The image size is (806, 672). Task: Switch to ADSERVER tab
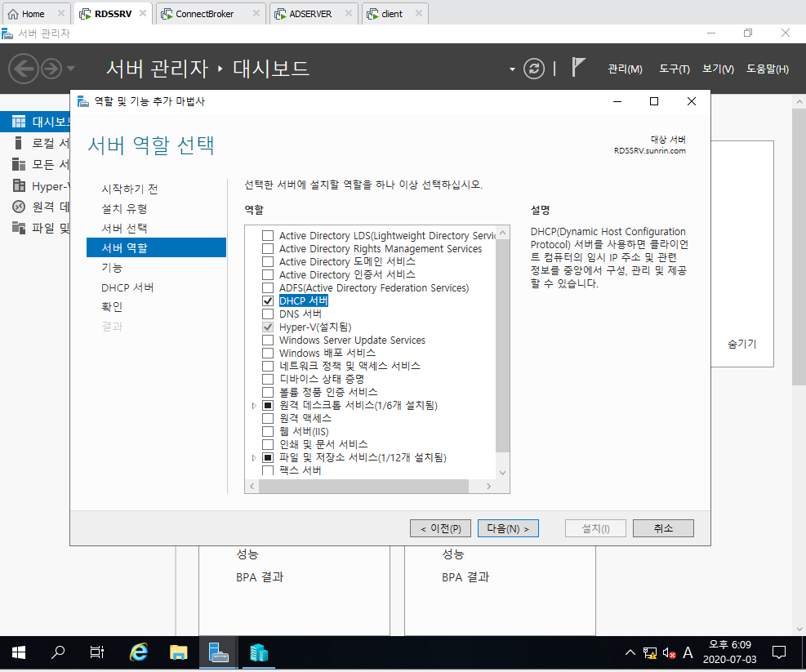click(310, 14)
